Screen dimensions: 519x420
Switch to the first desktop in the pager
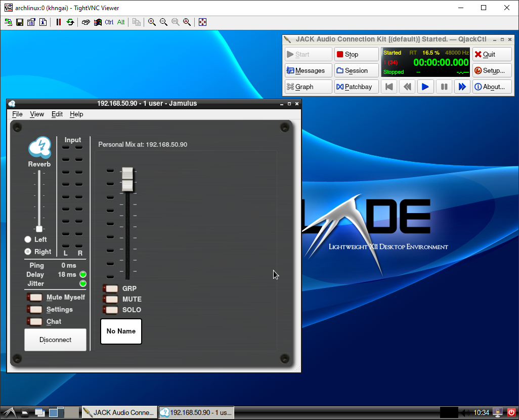point(56,412)
